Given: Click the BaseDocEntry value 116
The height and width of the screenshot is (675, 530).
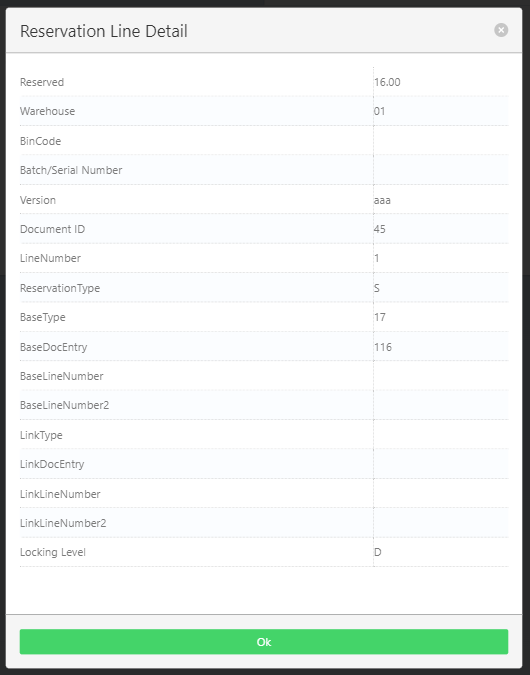Looking at the screenshot, I should pyautogui.click(x=383, y=347).
